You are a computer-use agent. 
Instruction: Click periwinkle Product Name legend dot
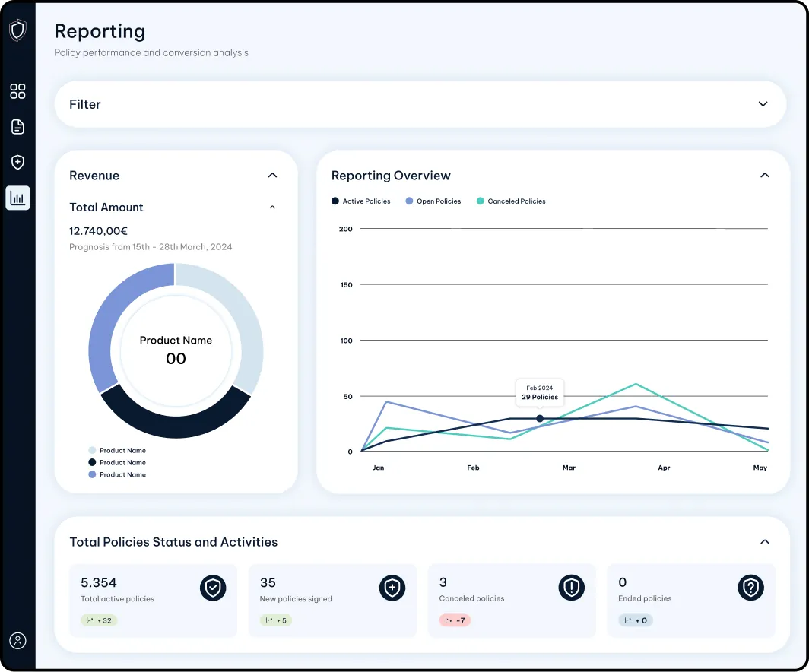coord(92,474)
